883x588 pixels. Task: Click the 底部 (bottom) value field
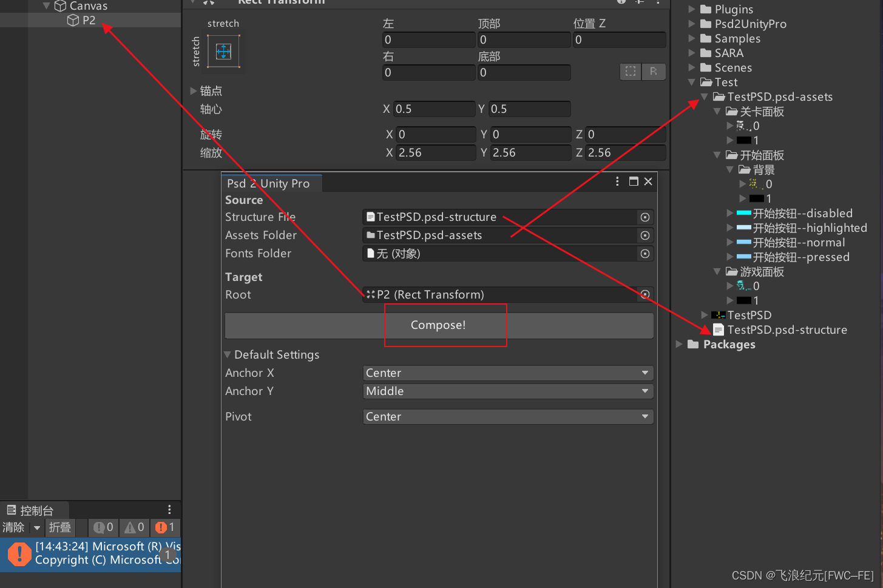pyautogui.click(x=524, y=73)
